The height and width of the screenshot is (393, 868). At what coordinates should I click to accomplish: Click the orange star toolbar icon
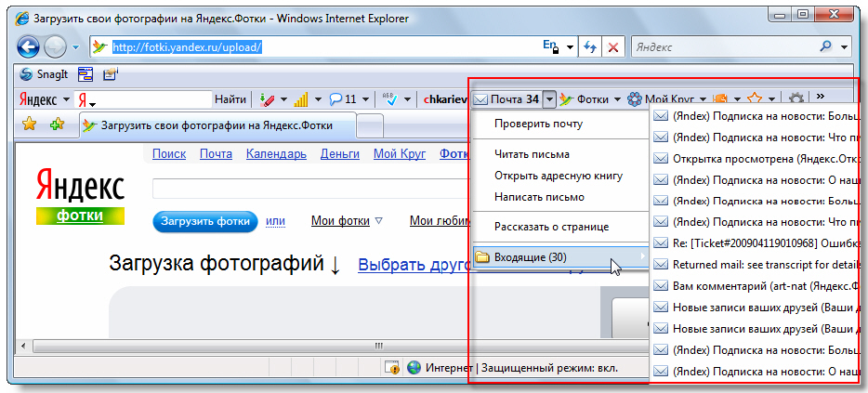point(754,99)
